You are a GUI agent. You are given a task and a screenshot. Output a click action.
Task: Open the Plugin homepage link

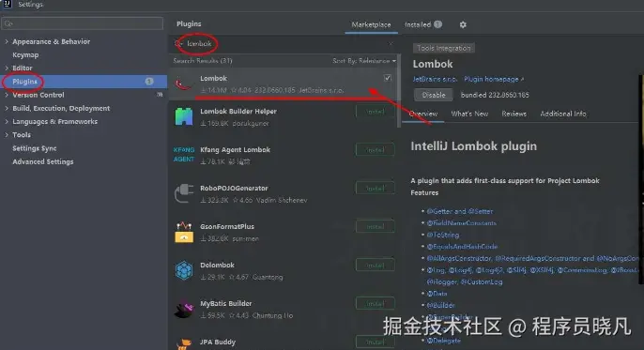(494, 79)
